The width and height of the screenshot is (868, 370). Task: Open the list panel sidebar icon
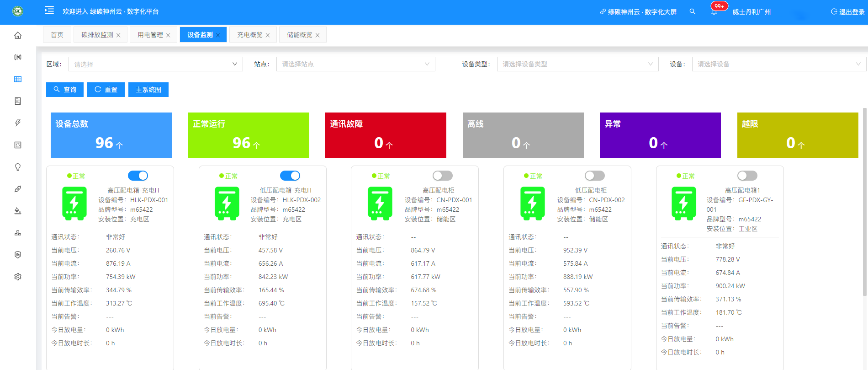pyautogui.click(x=18, y=145)
